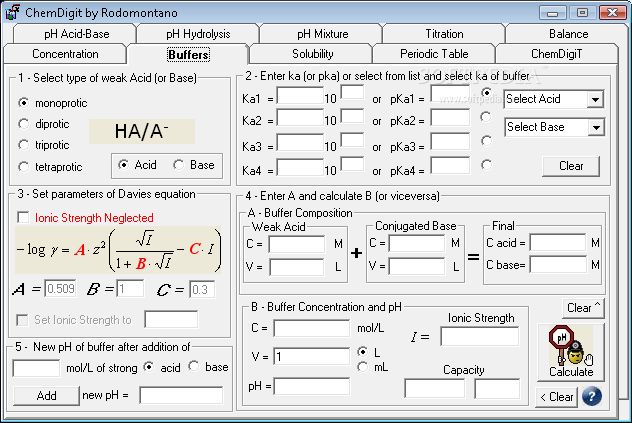
Task: Click the Ka3 mantissa input field
Action: [x=300, y=142]
